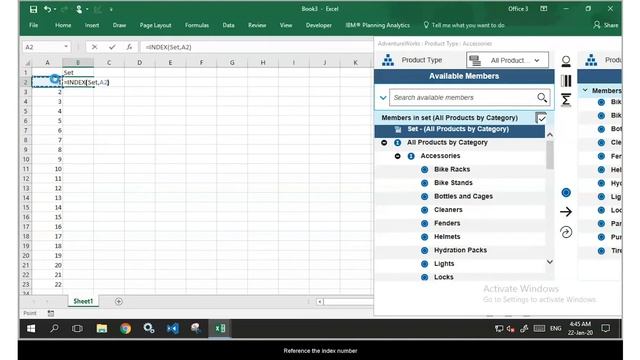Viewport: 640px width, 360px height.
Task: Collapse the Members list in right pane
Action: [585, 90]
